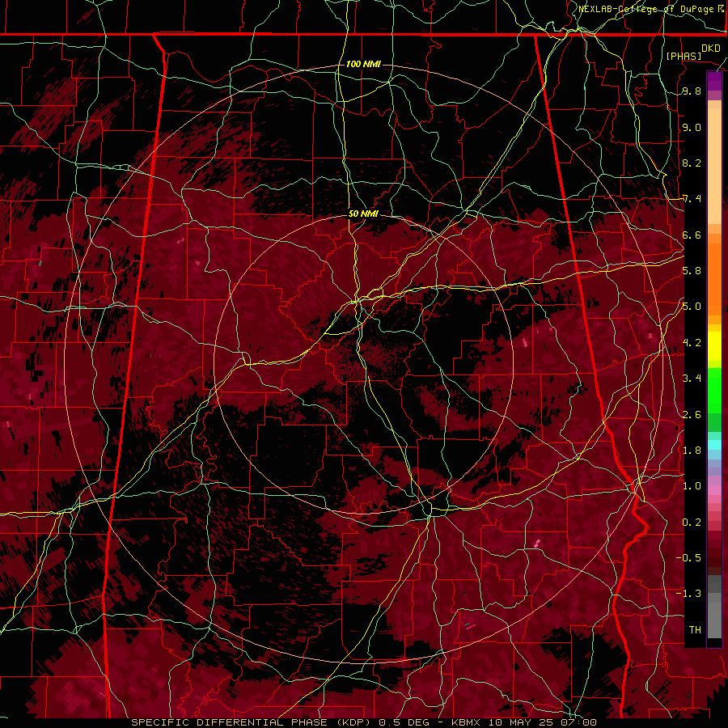Click the 0.2 scale value
This screenshot has width=728, height=728.
pyautogui.click(x=692, y=523)
